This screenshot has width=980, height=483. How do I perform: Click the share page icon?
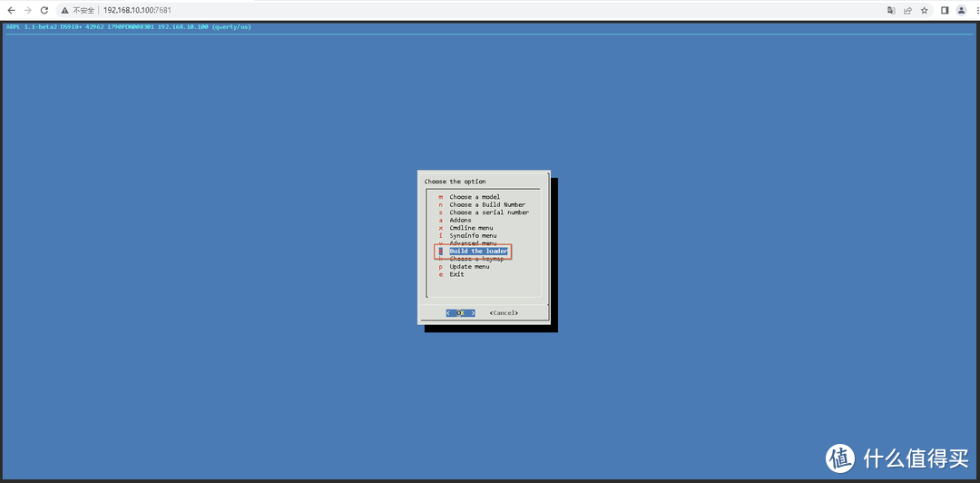click(x=907, y=10)
